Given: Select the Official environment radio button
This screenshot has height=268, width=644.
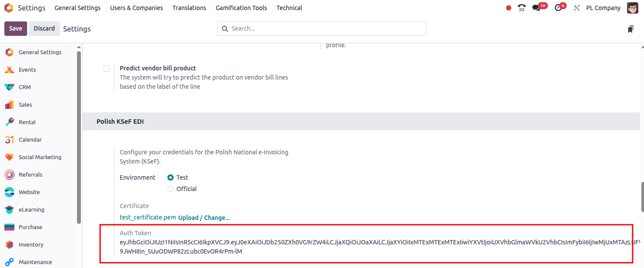Looking at the screenshot, I should pos(171,189).
